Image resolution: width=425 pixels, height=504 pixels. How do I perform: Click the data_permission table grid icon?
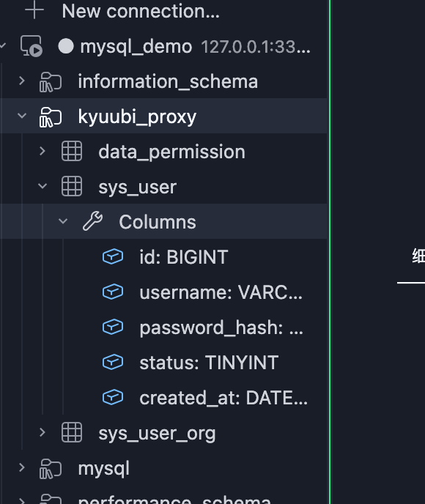72,151
